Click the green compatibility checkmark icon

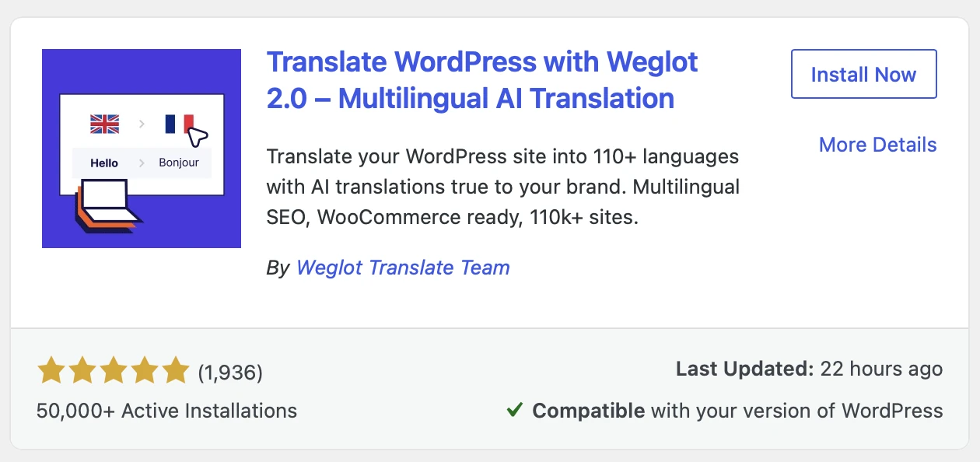pos(514,409)
